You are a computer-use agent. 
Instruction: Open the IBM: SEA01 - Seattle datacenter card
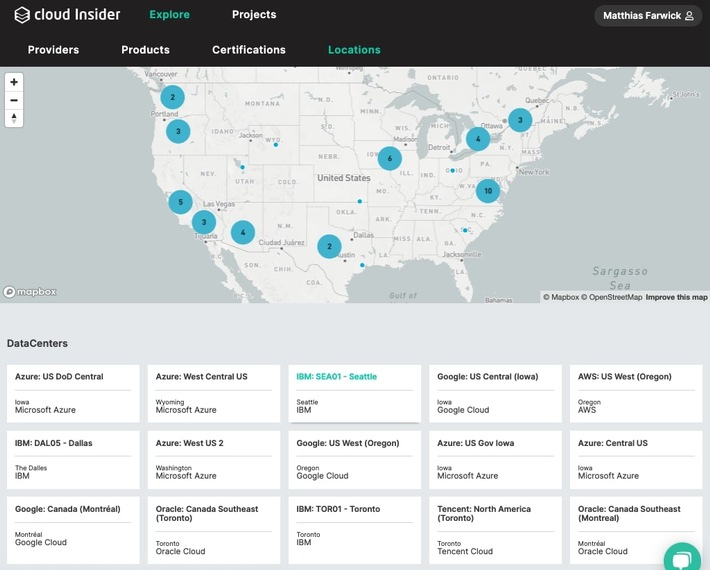pos(354,393)
